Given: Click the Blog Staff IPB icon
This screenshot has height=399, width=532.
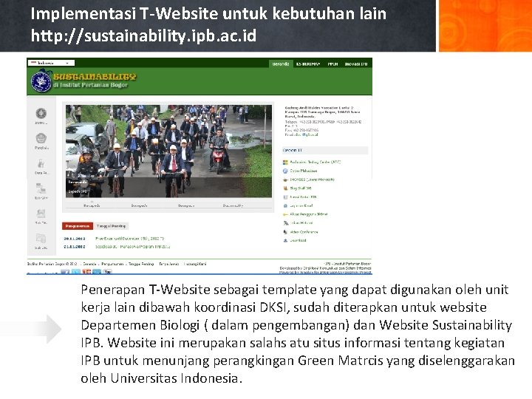Looking at the screenshot, I should coord(285,188).
